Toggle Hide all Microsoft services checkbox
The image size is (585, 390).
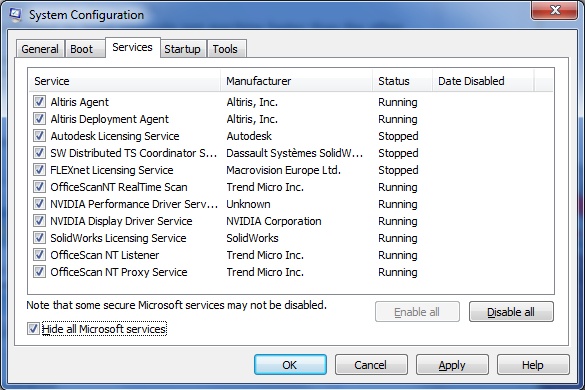[x=33, y=329]
